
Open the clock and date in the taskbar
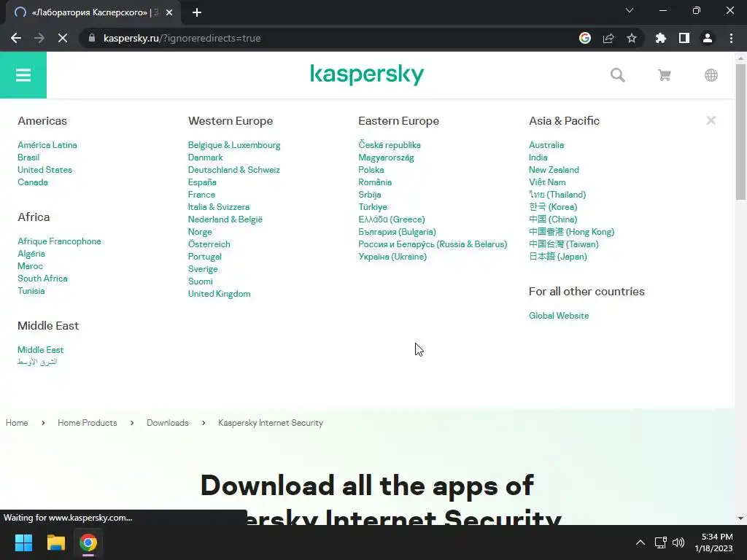point(713,542)
